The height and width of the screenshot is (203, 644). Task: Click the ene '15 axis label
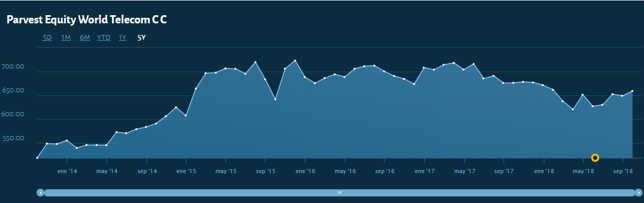pyautogui.click(x=186, y=172)
